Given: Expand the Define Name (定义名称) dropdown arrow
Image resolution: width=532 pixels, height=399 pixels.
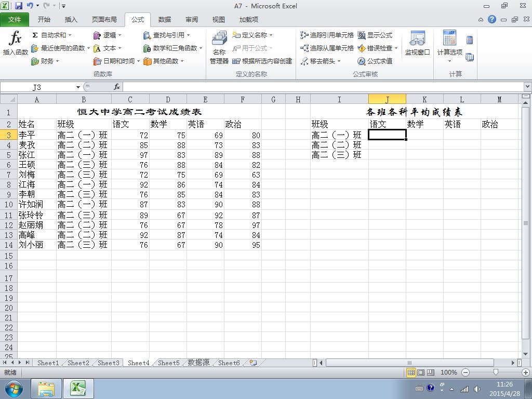Looking at the screenshot, I should coord(271,35).
